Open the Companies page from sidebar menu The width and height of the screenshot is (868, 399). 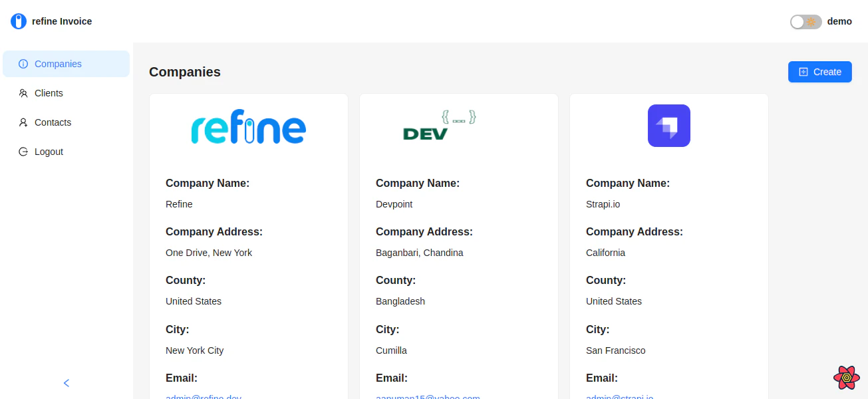(58, 64)
